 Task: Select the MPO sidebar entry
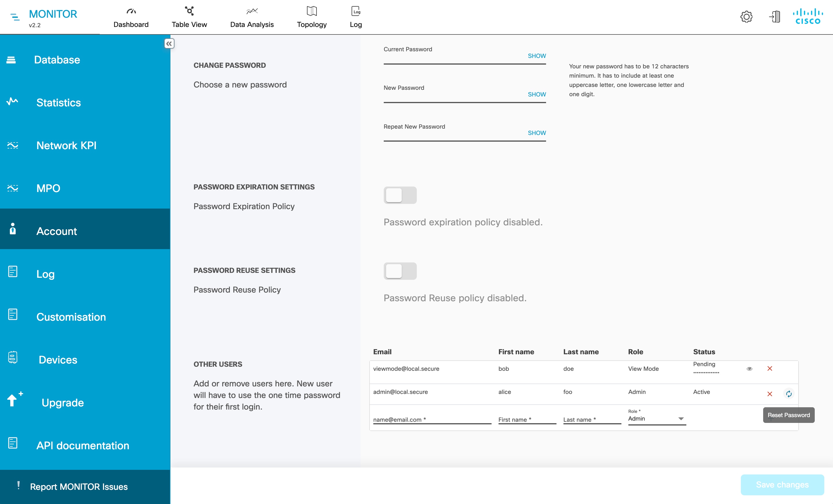click(x=48, y=188)
